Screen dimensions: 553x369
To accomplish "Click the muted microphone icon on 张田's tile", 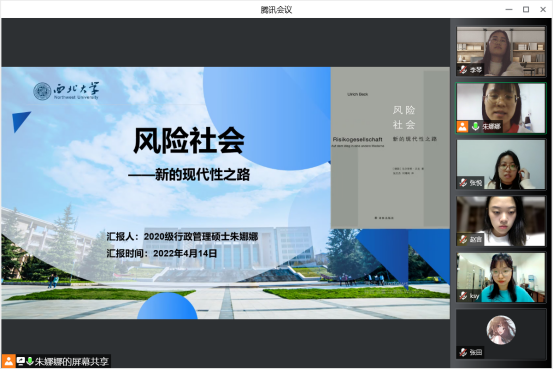I will pos(463,352).
